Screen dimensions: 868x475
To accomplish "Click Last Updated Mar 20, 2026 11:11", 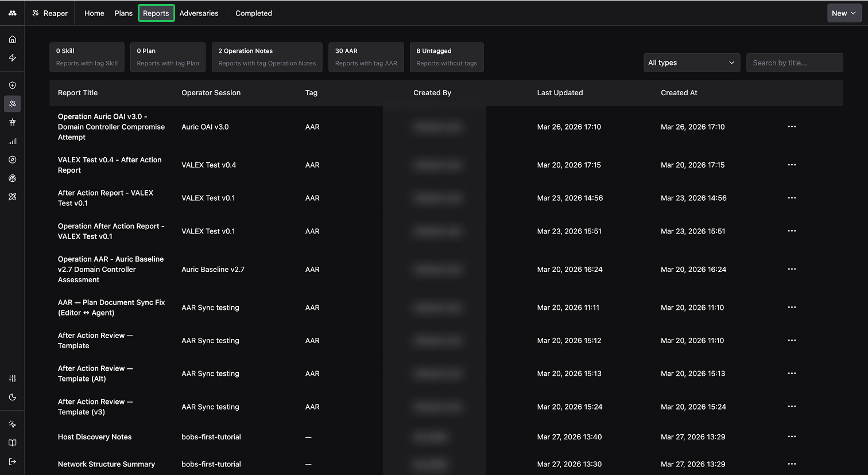I will pyautogui.click(x=568, y=307).
